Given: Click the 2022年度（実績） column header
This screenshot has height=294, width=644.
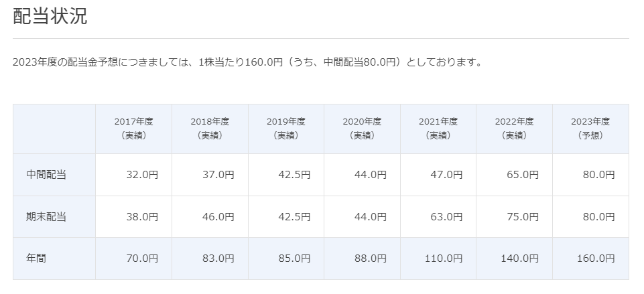Looking at the screenshot, I should pos(514,128).
